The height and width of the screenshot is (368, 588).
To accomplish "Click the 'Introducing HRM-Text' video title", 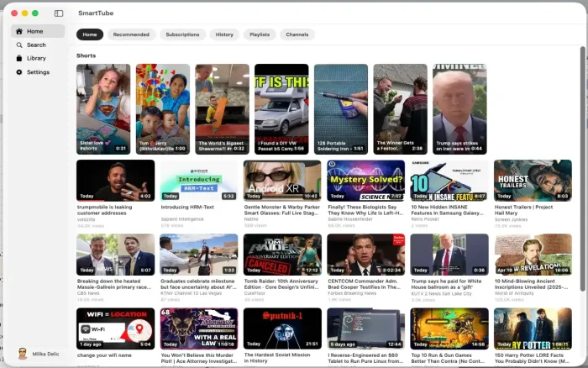I will pyautogui.click(x=187, y=207).
